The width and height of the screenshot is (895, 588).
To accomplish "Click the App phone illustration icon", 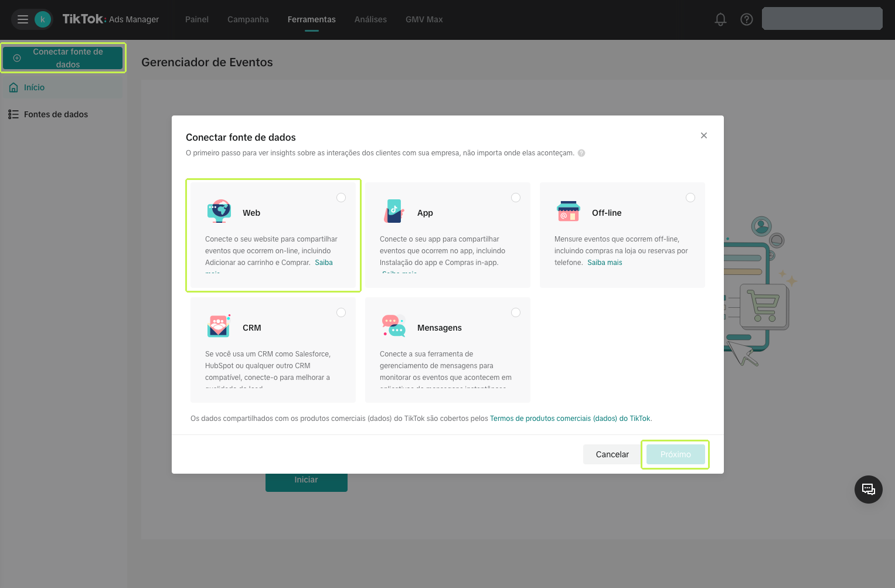I will tap(394, 211).
